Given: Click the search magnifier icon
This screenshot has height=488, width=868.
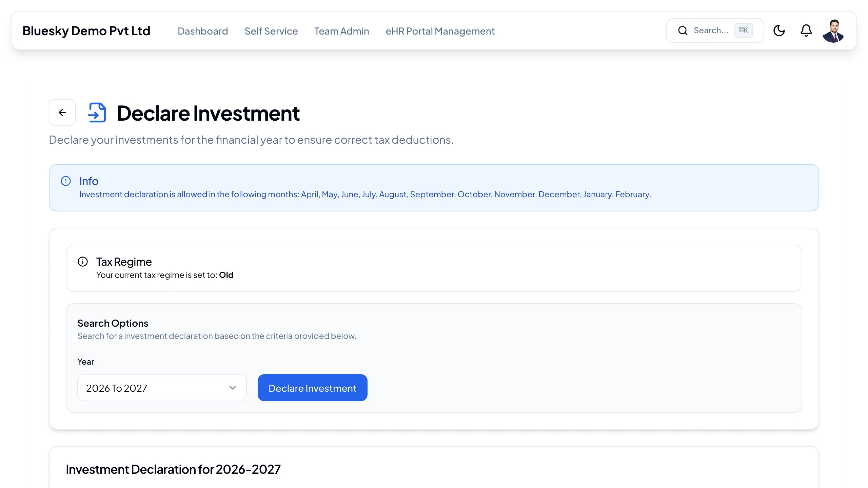Looking at the screenshot, I should (683, 30).
